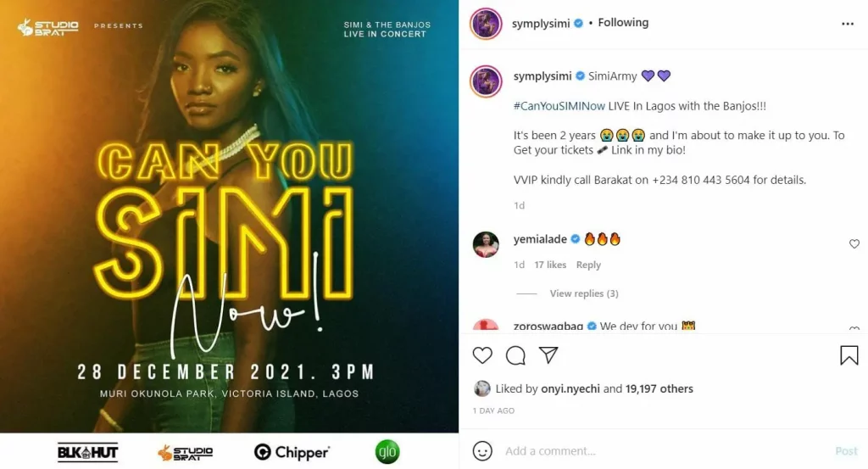This screenshot has height=469, width=868.
Task: Click the Following status button
Action: pyautogui.click(x=623, y=23)
